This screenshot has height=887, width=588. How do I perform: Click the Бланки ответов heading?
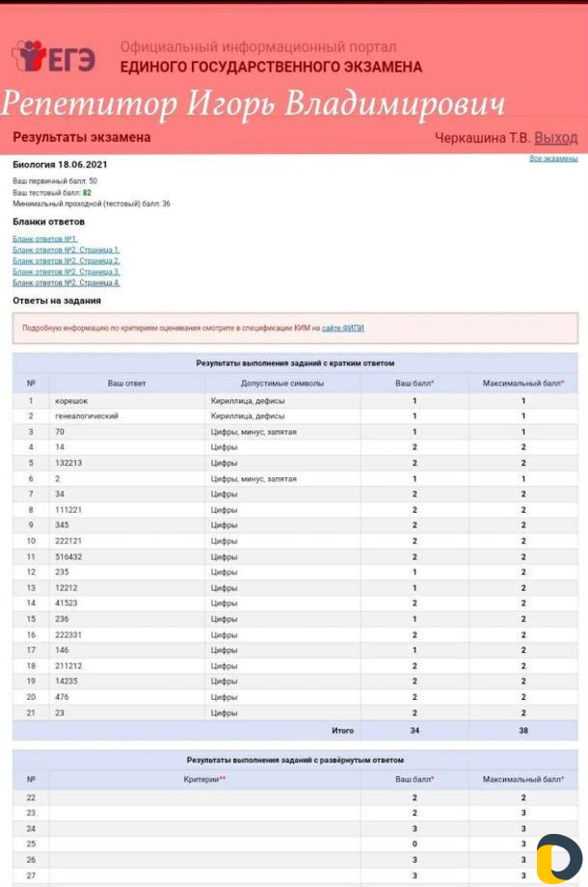point(48,222)
